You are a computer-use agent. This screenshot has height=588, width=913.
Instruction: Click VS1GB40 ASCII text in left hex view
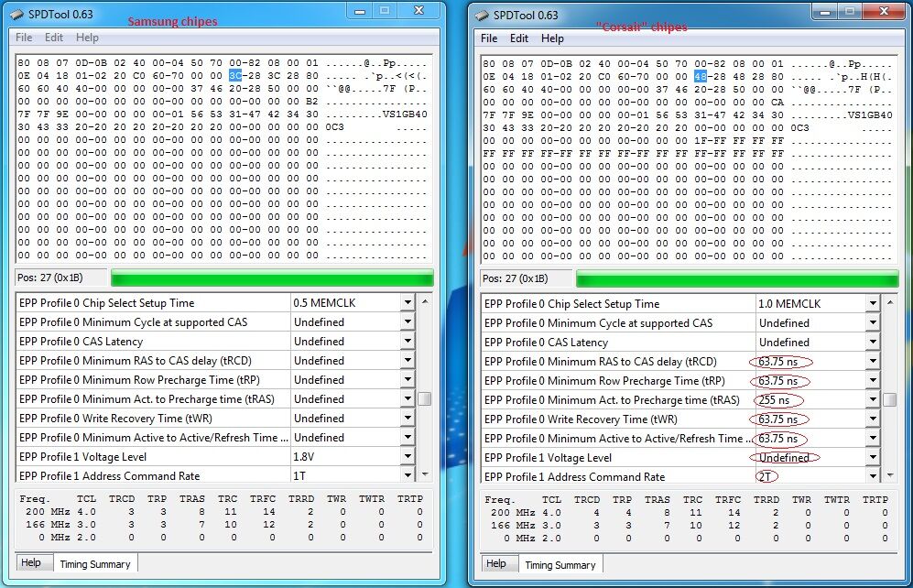(405, 114)
